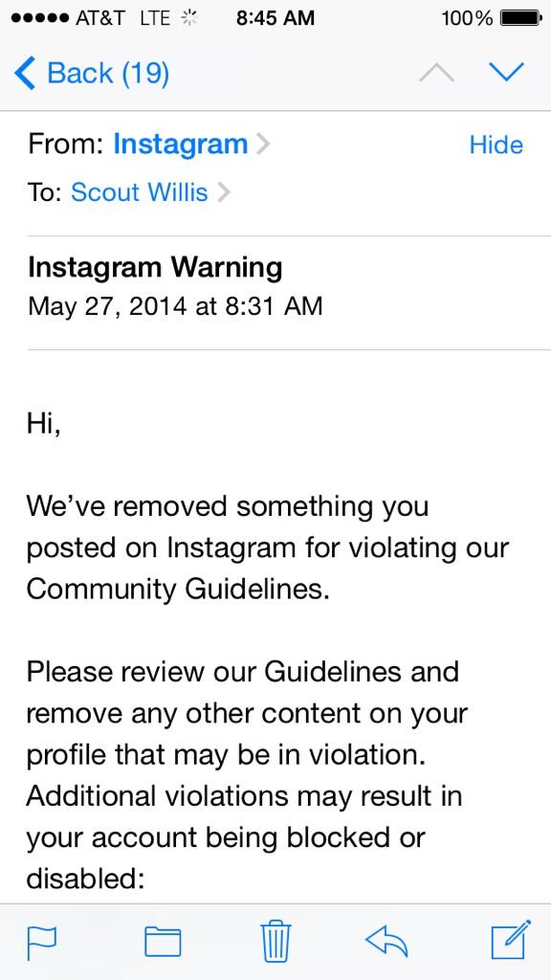The height and width of the screenshot is (980, 551).
Task: Tap the AT&T signal strength dots
Action: tap(39, 19)
